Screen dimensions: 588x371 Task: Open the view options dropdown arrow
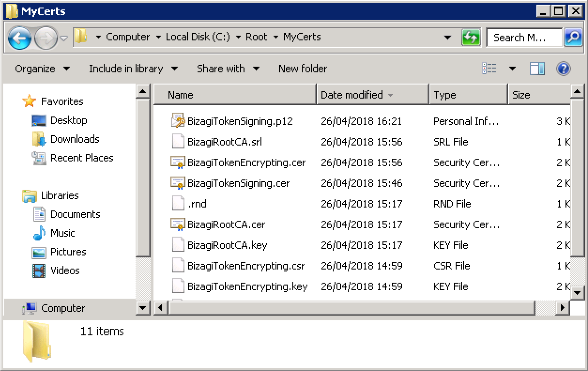tap(512, 69)
